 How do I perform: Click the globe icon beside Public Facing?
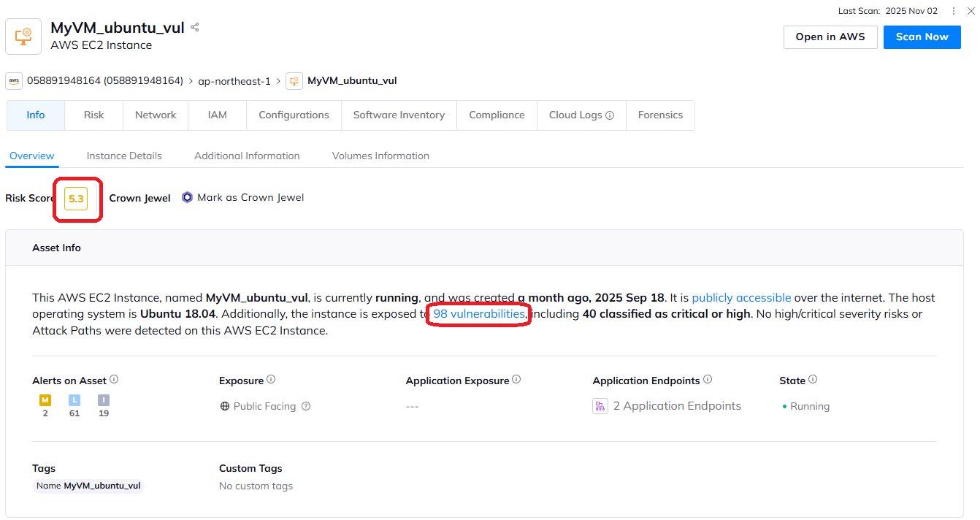(225, 406)
